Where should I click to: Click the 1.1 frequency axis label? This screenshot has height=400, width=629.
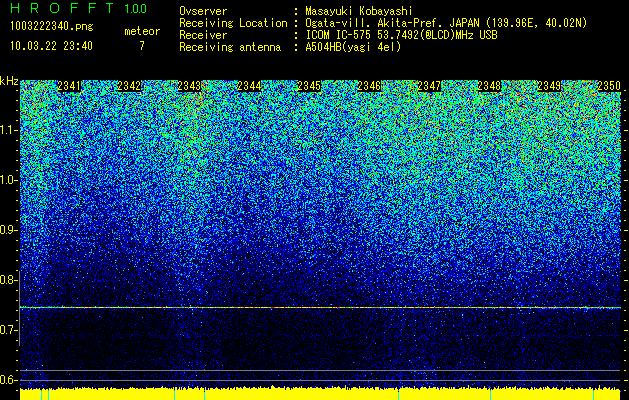8,130
